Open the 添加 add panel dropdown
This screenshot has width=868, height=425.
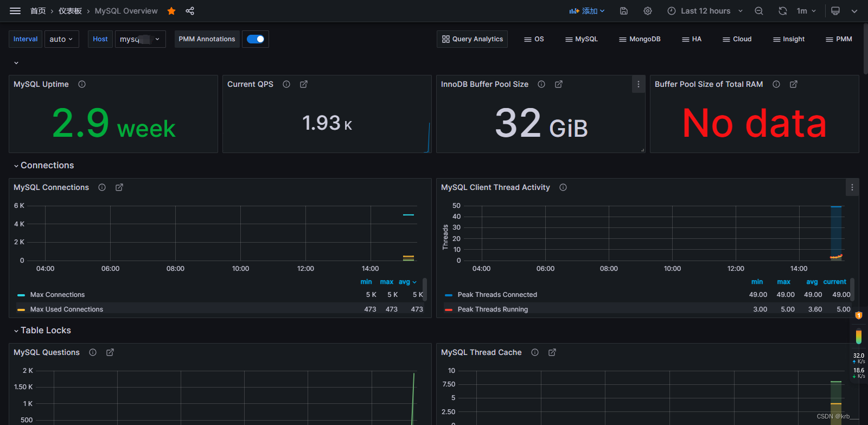click(586, 11)
